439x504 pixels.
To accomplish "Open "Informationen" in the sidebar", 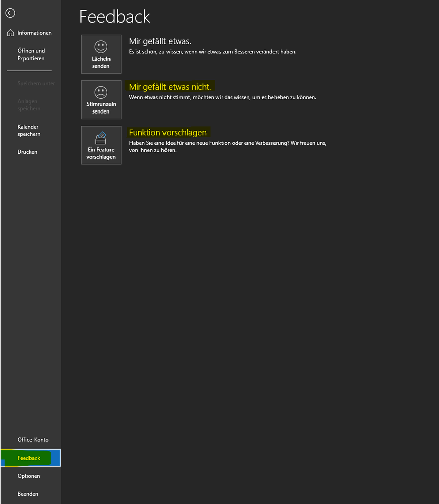I will click(34, 32).
